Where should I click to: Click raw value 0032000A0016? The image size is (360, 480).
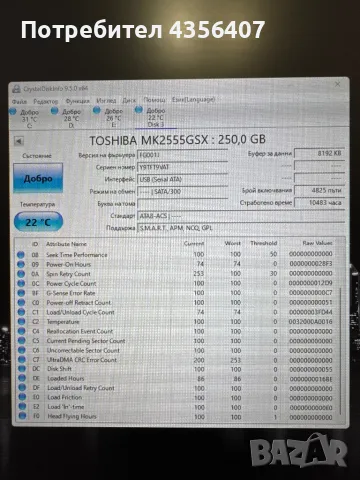coord(311,322)
